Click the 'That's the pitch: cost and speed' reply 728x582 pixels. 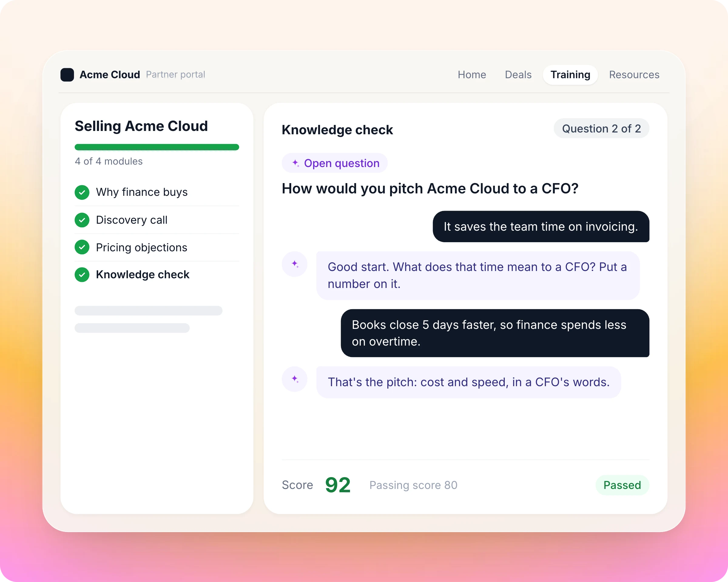coord(469,382)
